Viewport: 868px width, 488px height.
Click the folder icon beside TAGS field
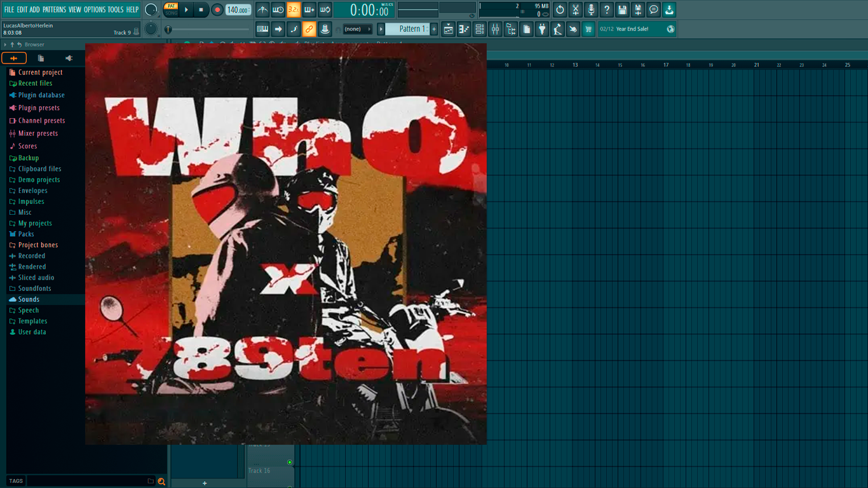pos(151,481)
